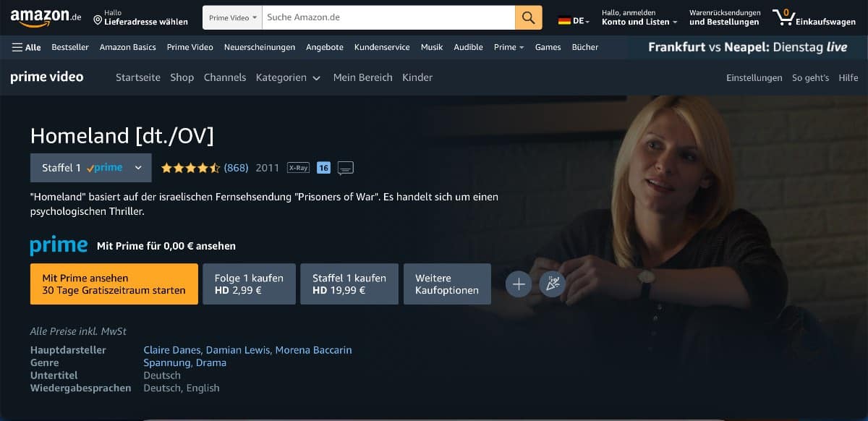
Task: Open Angebote in the nav bar
Action: (x=325, y=47)
